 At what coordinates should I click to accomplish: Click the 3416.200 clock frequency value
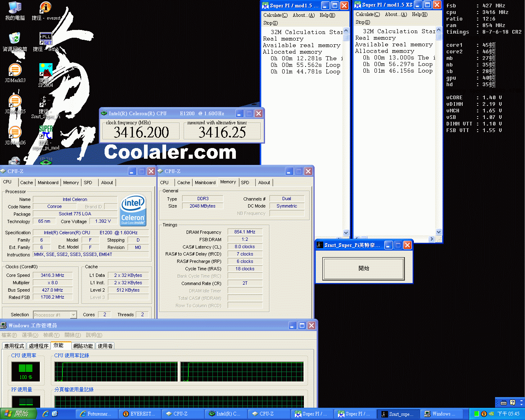pyautogui.click(x=141, y=132)
